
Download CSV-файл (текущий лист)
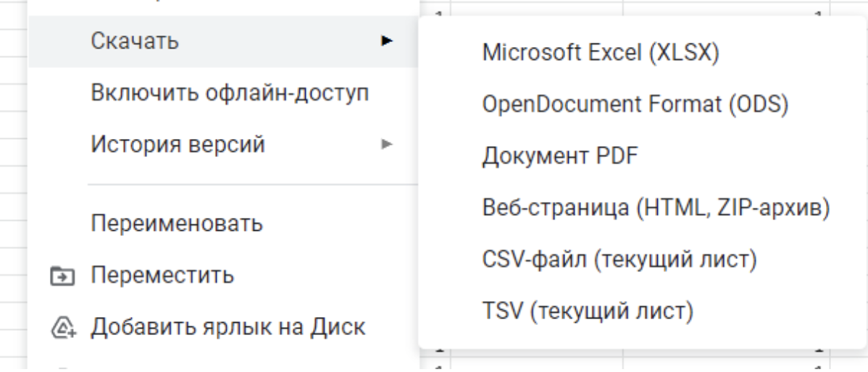coord(642,260)
